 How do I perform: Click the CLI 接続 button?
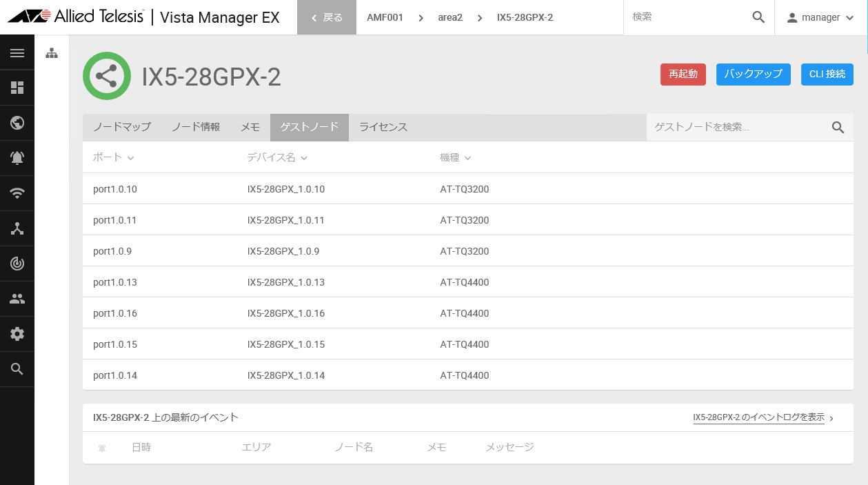[827, 74]
